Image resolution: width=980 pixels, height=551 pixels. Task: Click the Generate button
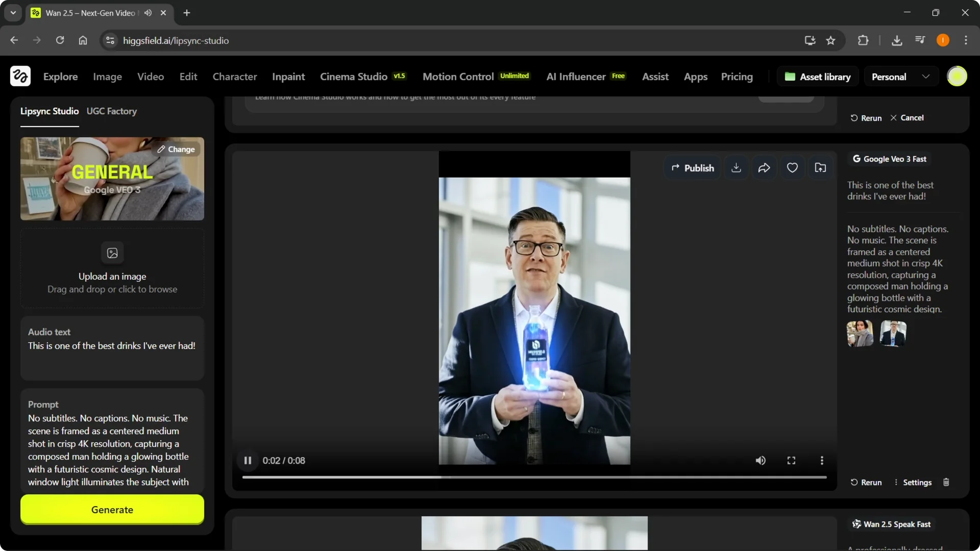point(112,510)
